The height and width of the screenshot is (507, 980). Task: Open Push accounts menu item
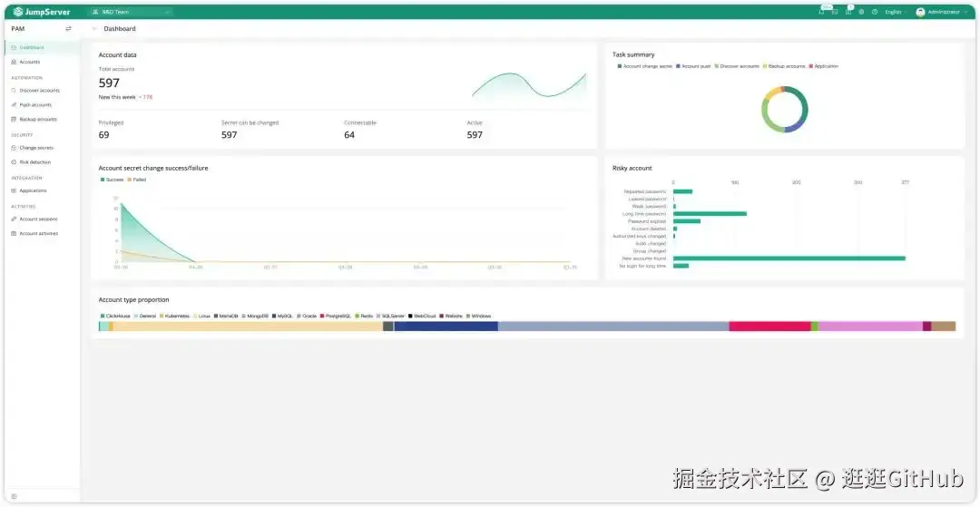[x=42, y=105]
